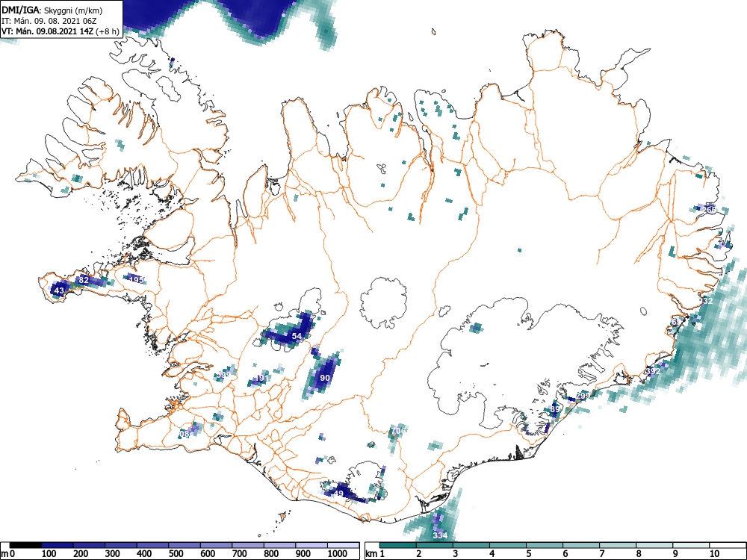Image resolution: width=747 pixels, height=560 pixels.
Task: Click the 'VT: Mán. 09.08.2021 14Z (+8 h)' line
Action: tap(61, 31)
